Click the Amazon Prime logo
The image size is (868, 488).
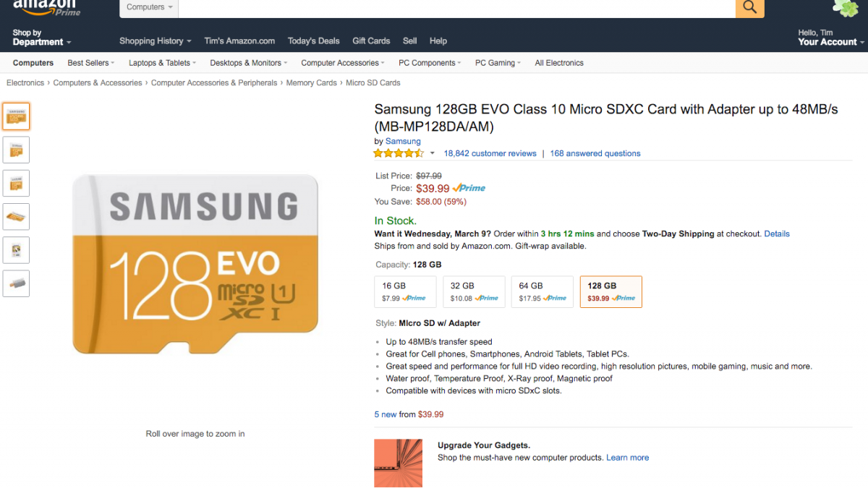click(x=46, y=7)
